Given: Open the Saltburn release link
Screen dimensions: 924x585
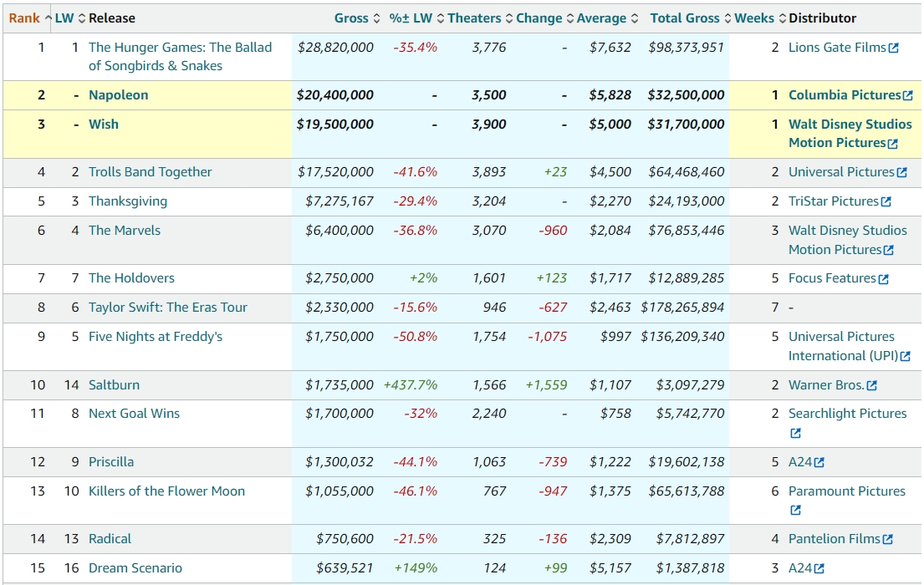Looking at the screenshot, I should (x=115, y=385).
